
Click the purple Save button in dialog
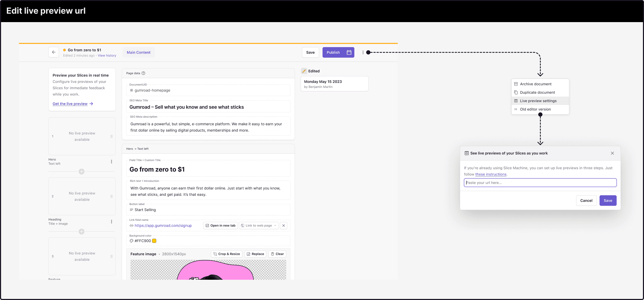608,201
